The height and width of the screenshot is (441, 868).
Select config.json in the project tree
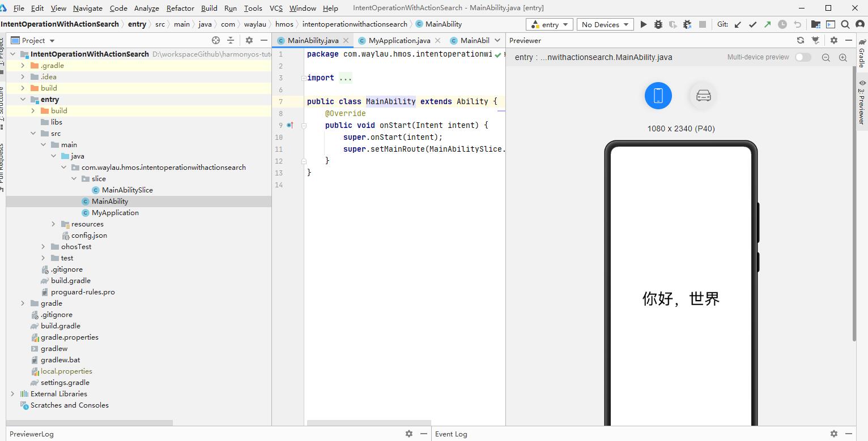tap(89, 236)
